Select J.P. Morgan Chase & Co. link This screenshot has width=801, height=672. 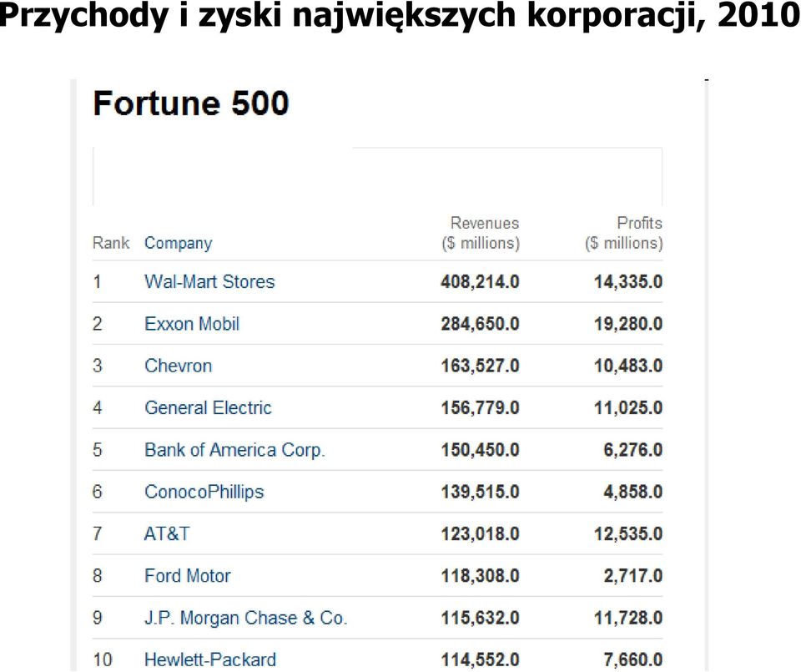click(x=245, y=617)
